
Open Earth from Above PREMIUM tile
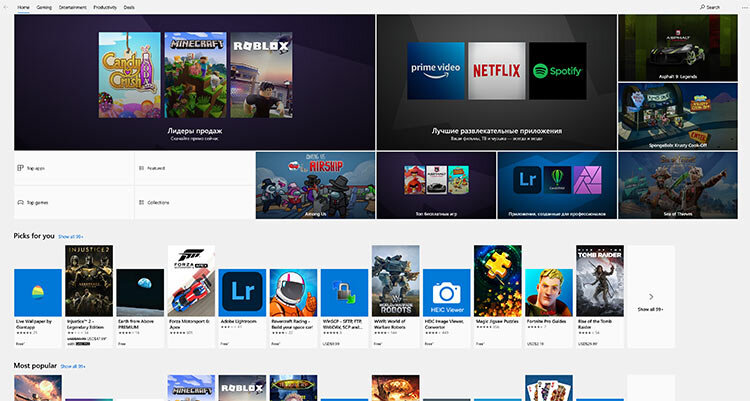coord(140,292)
